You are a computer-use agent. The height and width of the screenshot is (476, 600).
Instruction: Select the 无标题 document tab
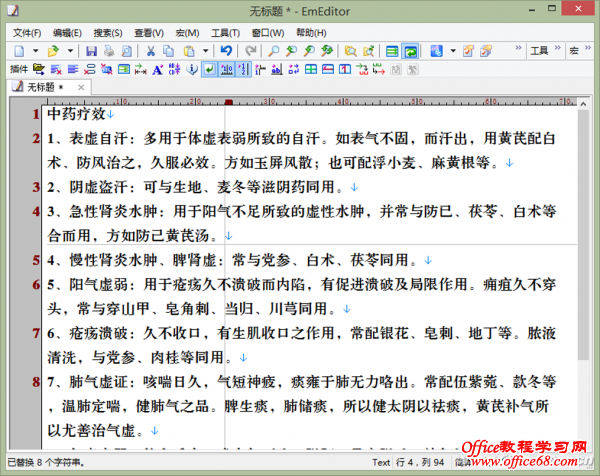(x=49, y=87)
